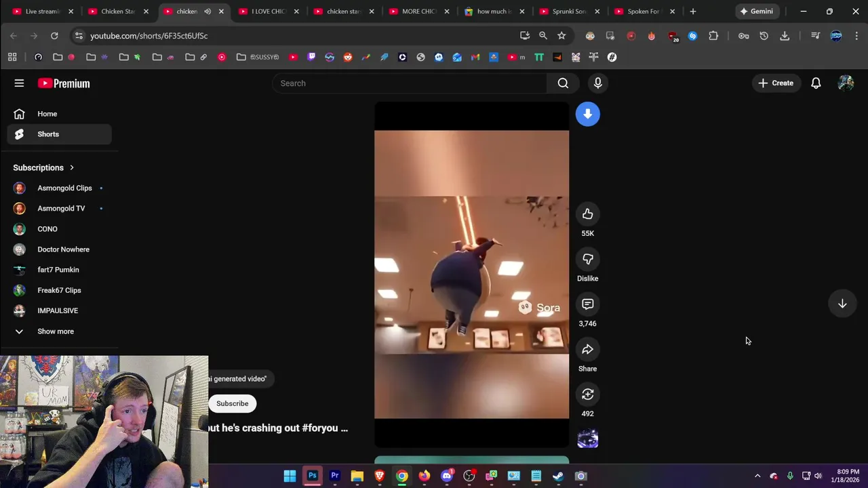Viewport: 868px width, 488px height.
Task: Open Chrome three-dot menu
Action: (857, 36)
